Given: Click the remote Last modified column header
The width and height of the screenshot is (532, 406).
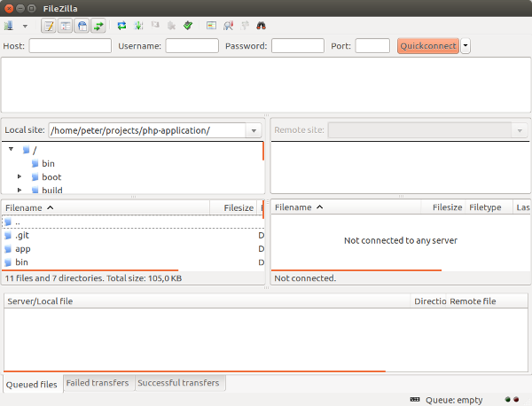Looking at the screenshot, I should [522, 207].
